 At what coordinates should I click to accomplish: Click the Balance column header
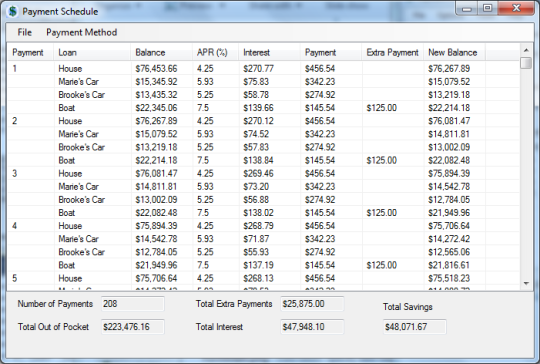pos(162,52)
